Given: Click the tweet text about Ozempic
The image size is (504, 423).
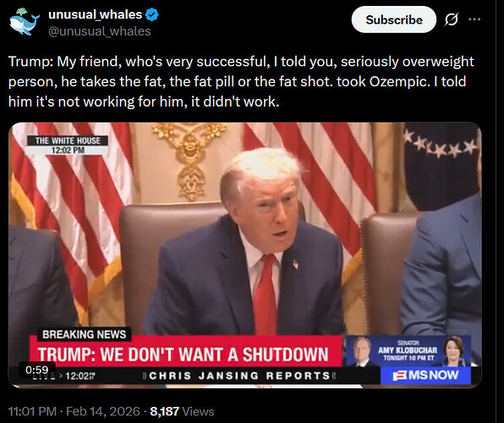Looking at the screenshot, I should point(241,81).
